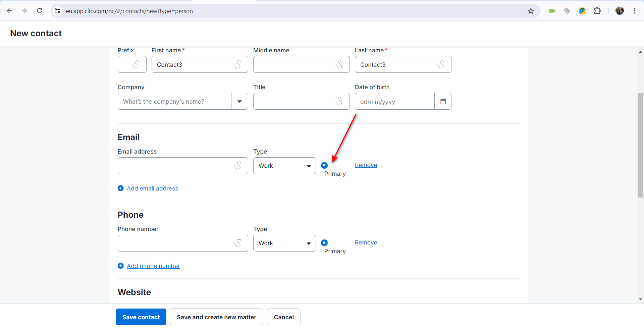Image resolution: width=644 pixels, height=329 pixels.
Task: Open the Date of birth calendar picker
Action: [x=443, y=101]
